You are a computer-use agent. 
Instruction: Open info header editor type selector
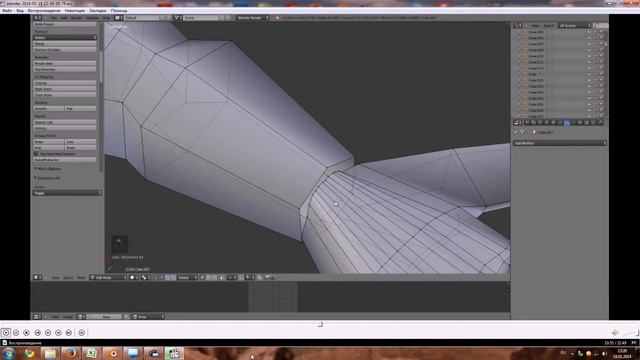pos(37,18)
